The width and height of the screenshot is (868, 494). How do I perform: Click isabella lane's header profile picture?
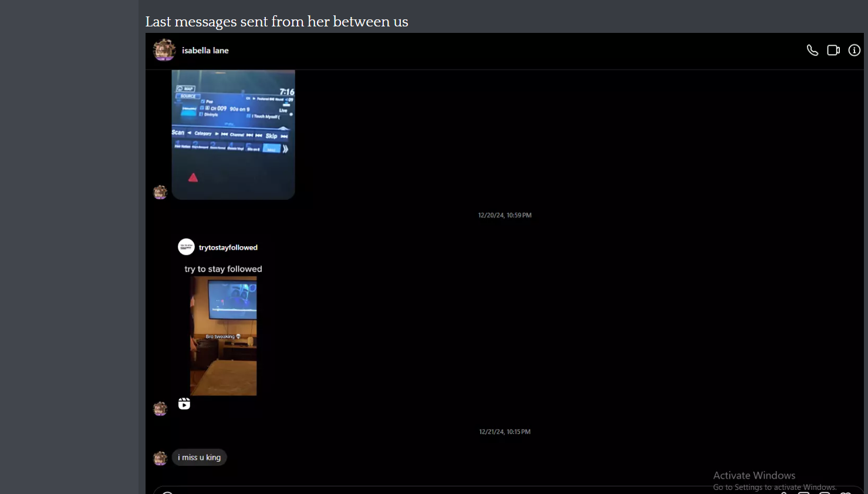(x=164, y=51)
